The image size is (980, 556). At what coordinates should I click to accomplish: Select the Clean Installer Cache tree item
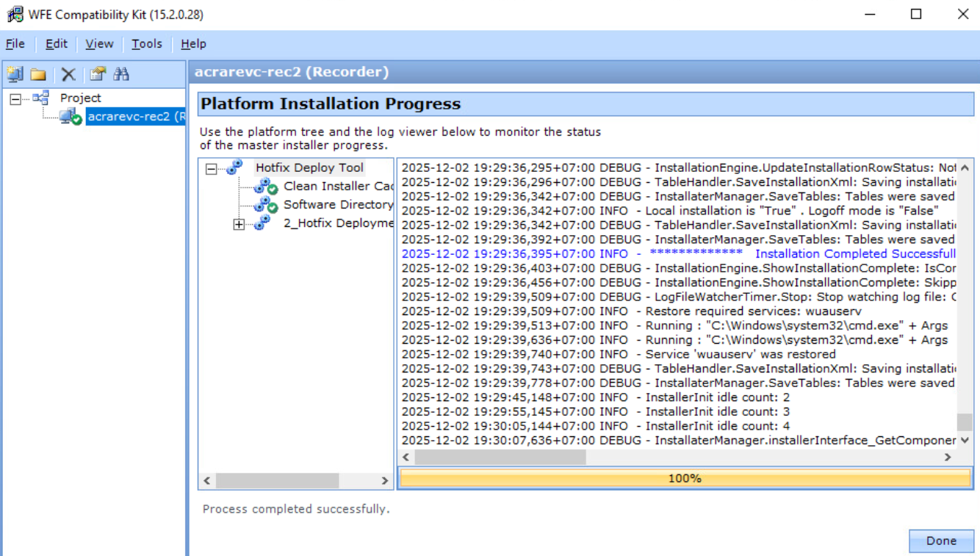tap(338, 187)
